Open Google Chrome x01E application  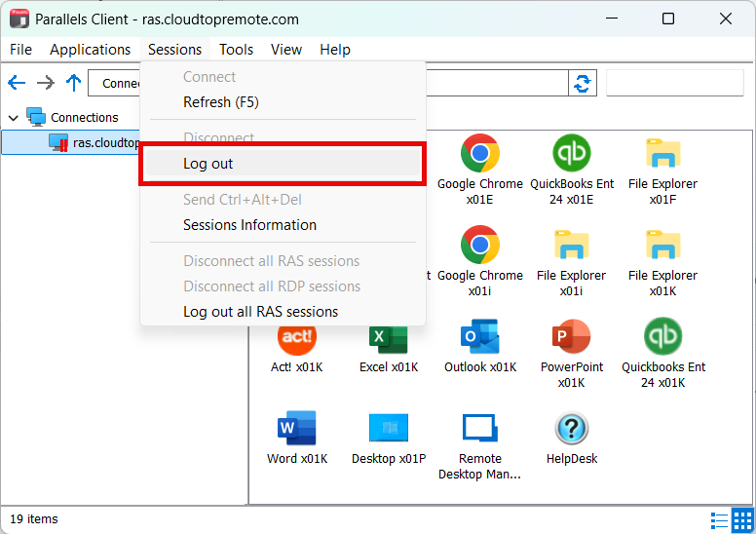point(480,154)
